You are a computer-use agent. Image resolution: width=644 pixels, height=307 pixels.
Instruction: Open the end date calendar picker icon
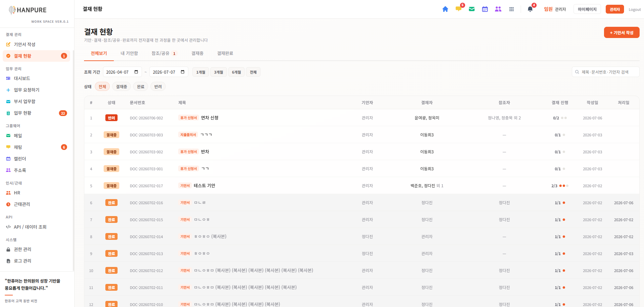pyautogui.click(x=183, y=72)
